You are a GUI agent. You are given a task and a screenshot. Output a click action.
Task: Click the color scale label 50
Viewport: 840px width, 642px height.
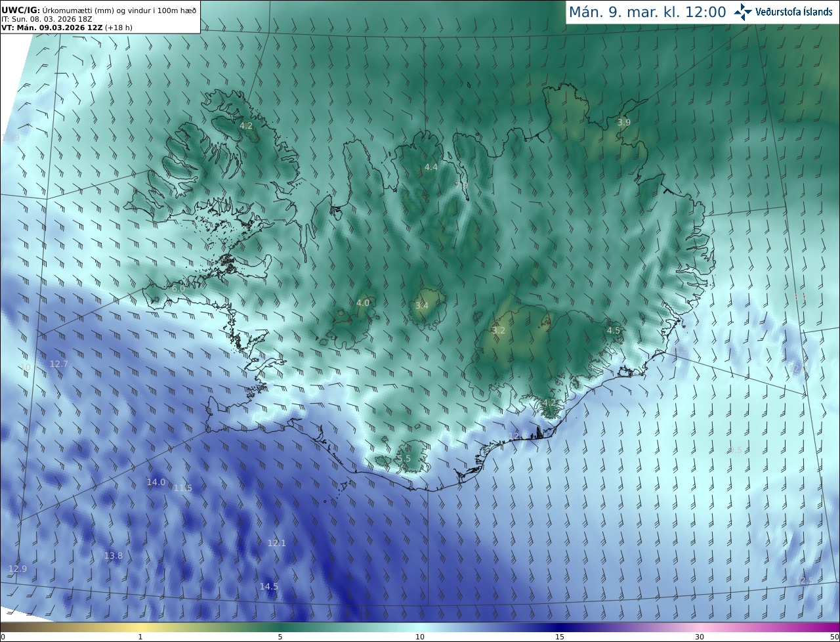835,637
